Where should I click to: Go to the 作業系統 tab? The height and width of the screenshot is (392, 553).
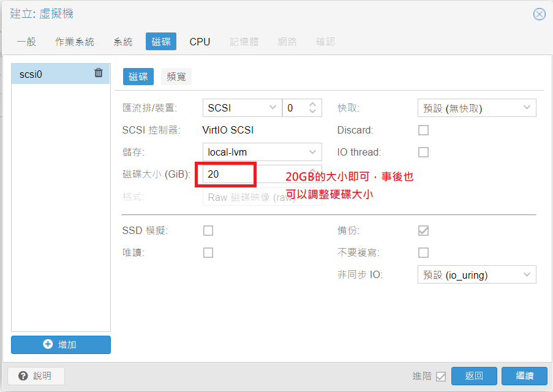[x=75, y=42]
